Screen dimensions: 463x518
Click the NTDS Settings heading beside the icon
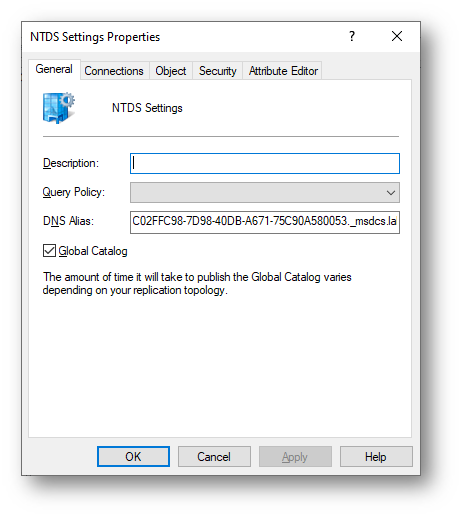point(147,108)
